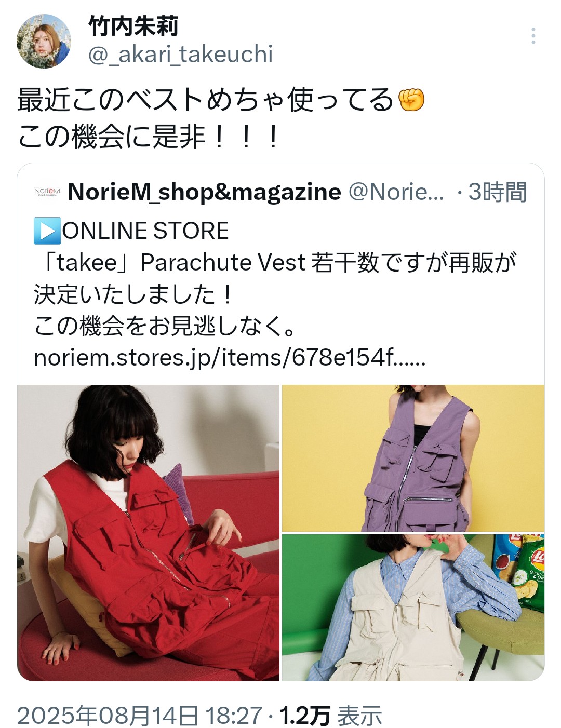
Task: Open NorieM shop logo avatar
Action: 47,192
